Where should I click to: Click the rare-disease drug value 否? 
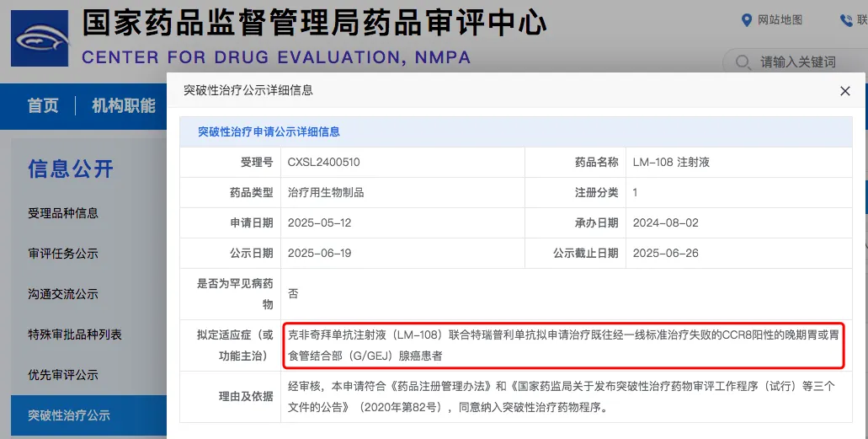click(293, 294)
